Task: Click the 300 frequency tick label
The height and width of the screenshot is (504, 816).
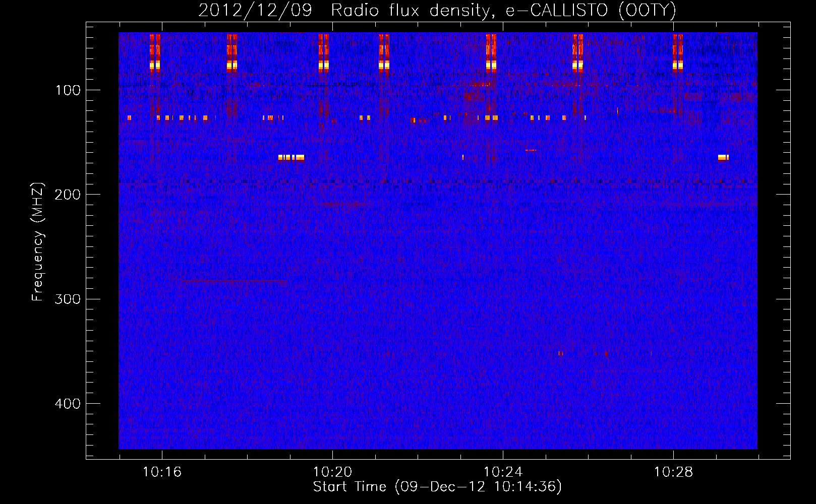Action: click(68, 299)
